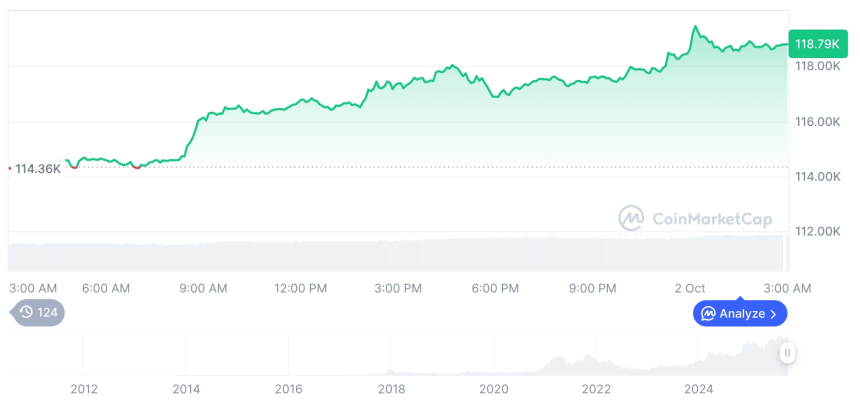Click the chart icon inside the Analyze button
The width and height of the screenshot is (860, 401).
click(708, 314)
